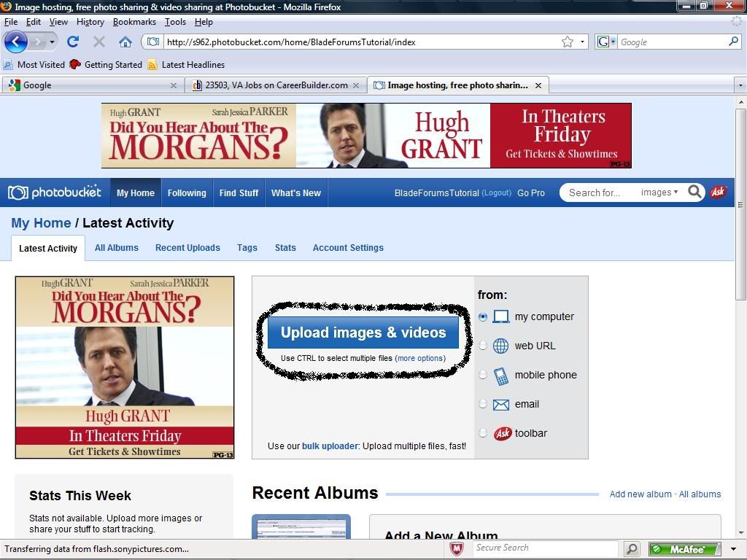Image resolution: width=747 pixels, height=560 pixels.
Task: Click the McAfee shield icon in status bar
Action: click(x=457, y=549)
